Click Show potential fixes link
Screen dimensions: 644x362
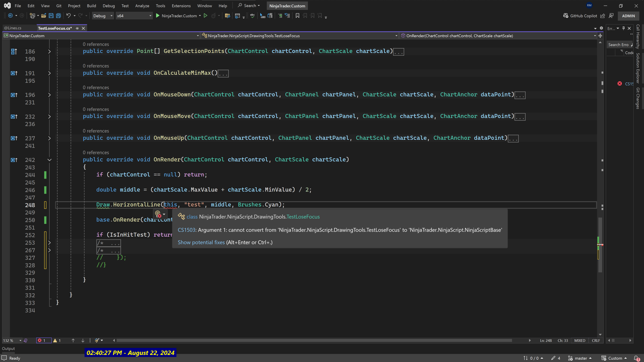[201, 242]
